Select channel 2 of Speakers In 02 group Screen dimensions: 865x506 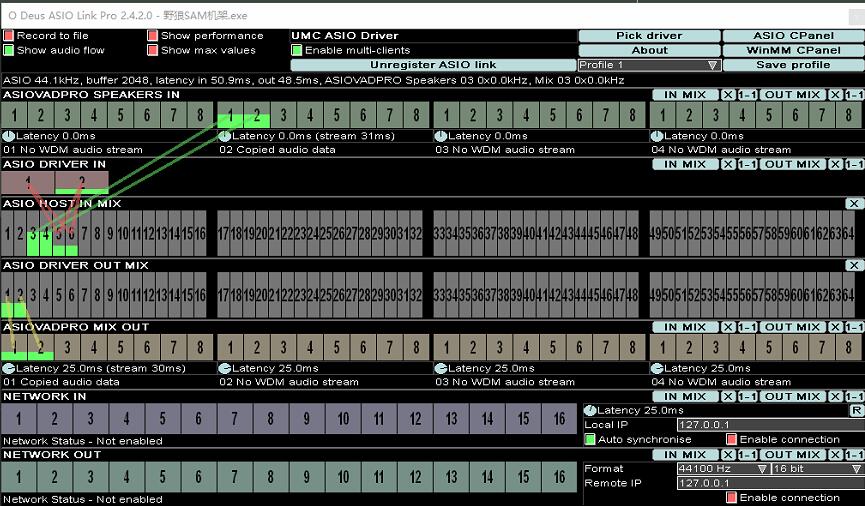click(x=257, y=115)
